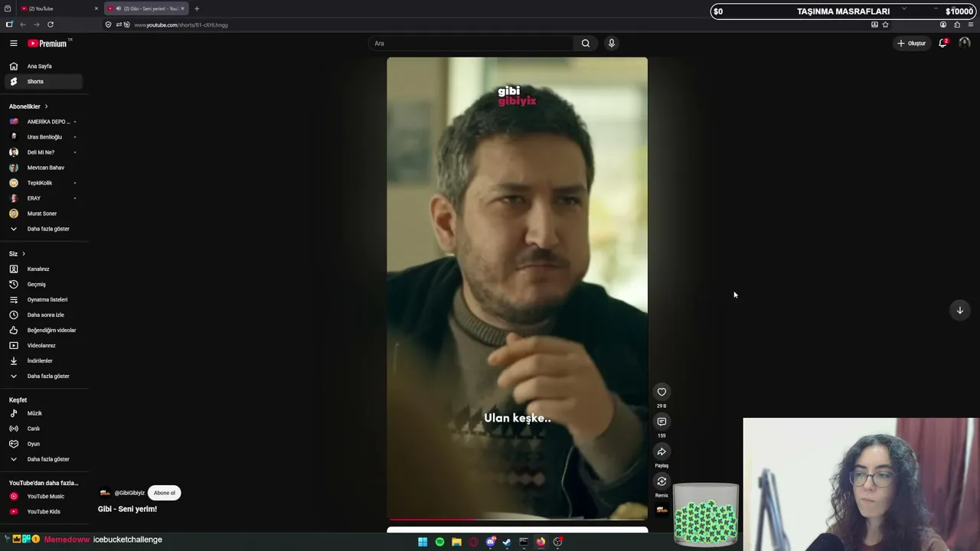Open File Explorer from the taskbar
Viewport: 980px width, 551px height.
456,542
